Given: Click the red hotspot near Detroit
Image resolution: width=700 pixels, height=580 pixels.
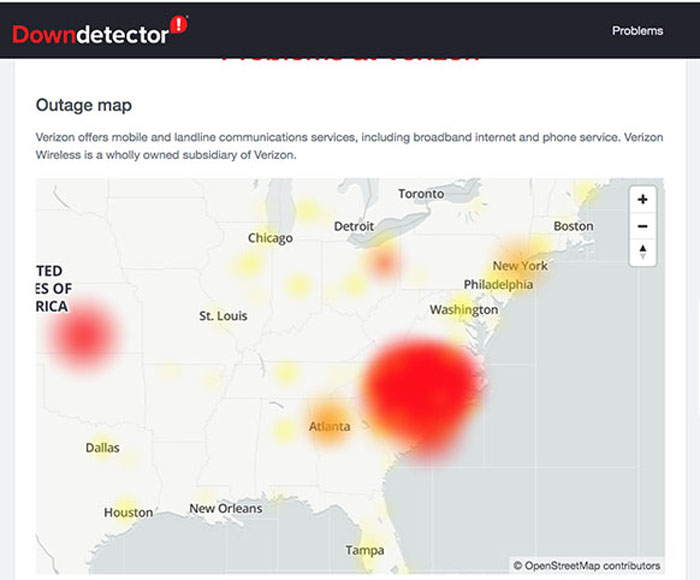Looking at the screenshot, I should click(384, 264).
